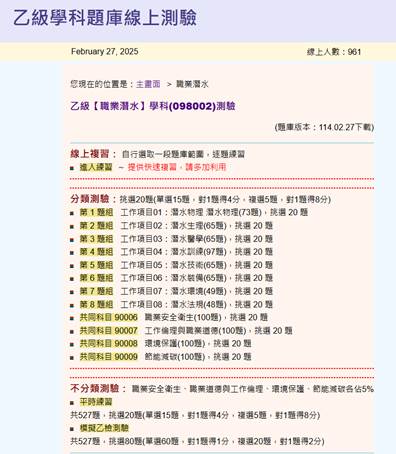Start the 第 1 題組 quiz
The image size is (396, 454).
point(96,212)
